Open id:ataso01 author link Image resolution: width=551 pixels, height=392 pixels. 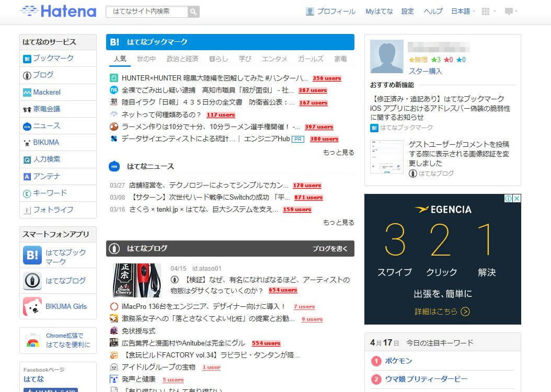[206, 269]
